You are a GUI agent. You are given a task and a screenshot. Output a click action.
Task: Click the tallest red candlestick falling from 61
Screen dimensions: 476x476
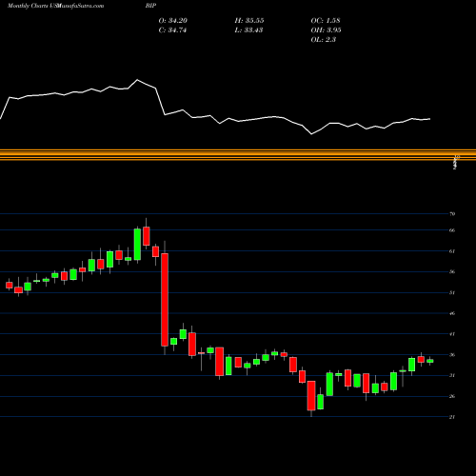[165, 300]
